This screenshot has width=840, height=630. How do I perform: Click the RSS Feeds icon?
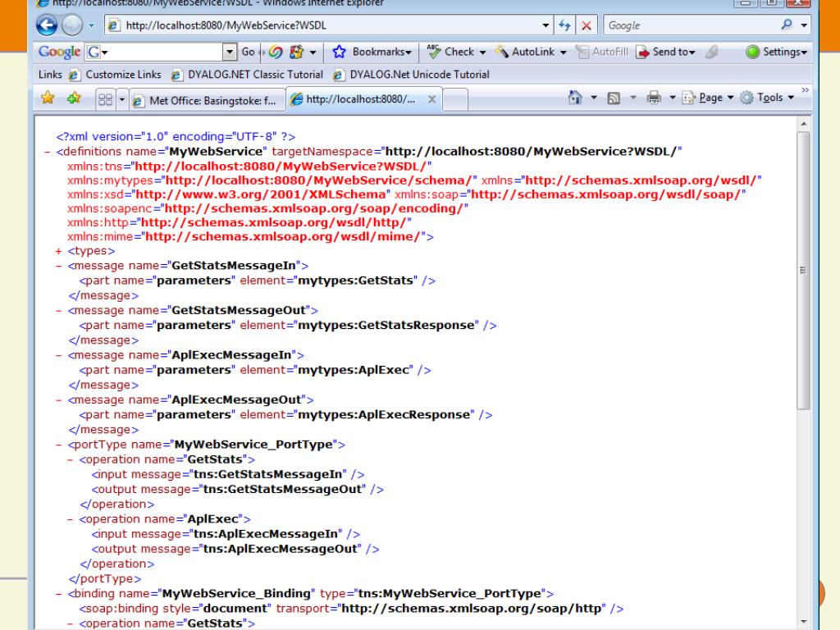click(x=614, y=98)
